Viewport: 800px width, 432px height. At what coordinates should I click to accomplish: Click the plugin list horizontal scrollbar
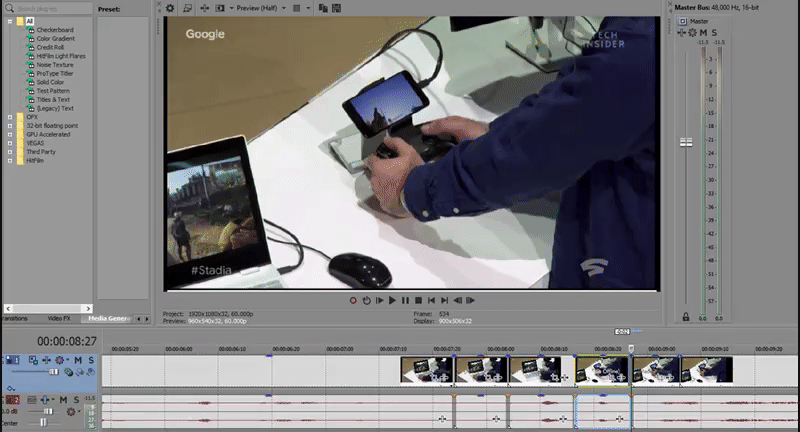[x=48, y=309]
